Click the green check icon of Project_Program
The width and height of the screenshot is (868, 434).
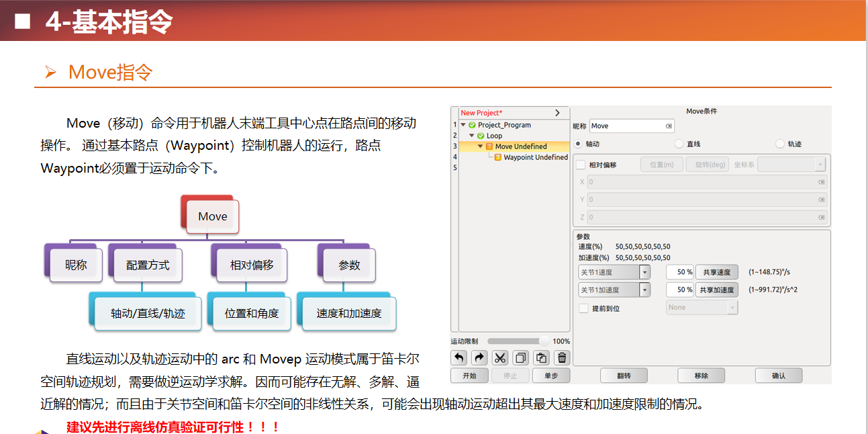472,125
